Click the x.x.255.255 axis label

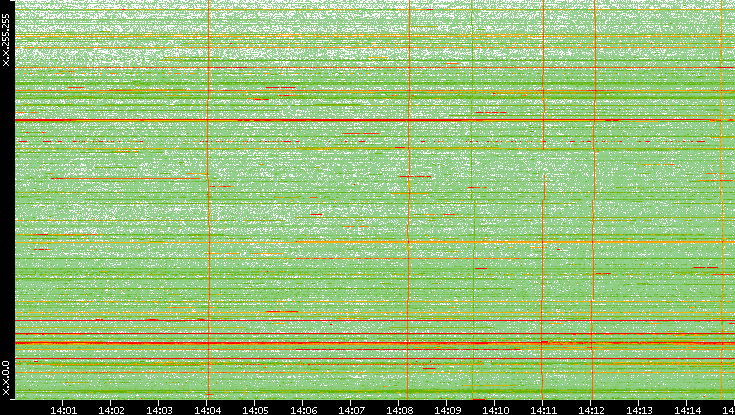(6, 40)
